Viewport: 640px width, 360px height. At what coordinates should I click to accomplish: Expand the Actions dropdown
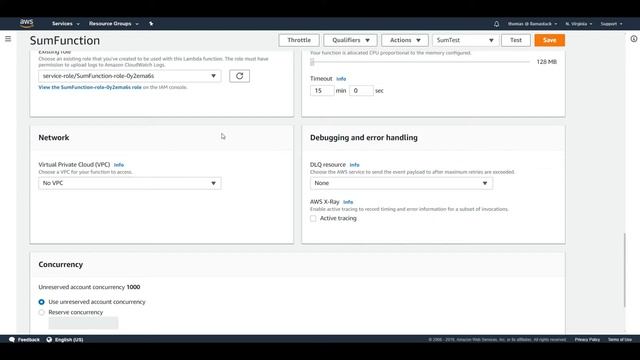(x=404, y=40)
